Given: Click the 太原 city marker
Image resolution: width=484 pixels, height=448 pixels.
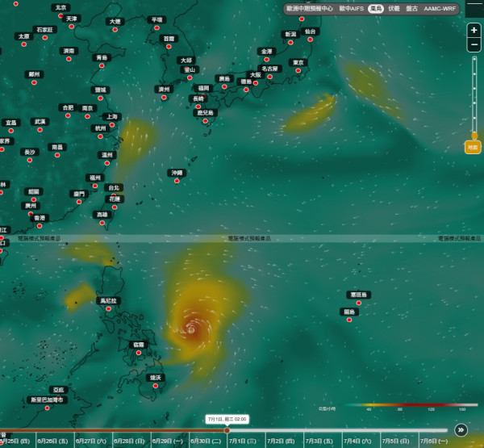Looking at the screenshot, I should click(x=23, y=44).
